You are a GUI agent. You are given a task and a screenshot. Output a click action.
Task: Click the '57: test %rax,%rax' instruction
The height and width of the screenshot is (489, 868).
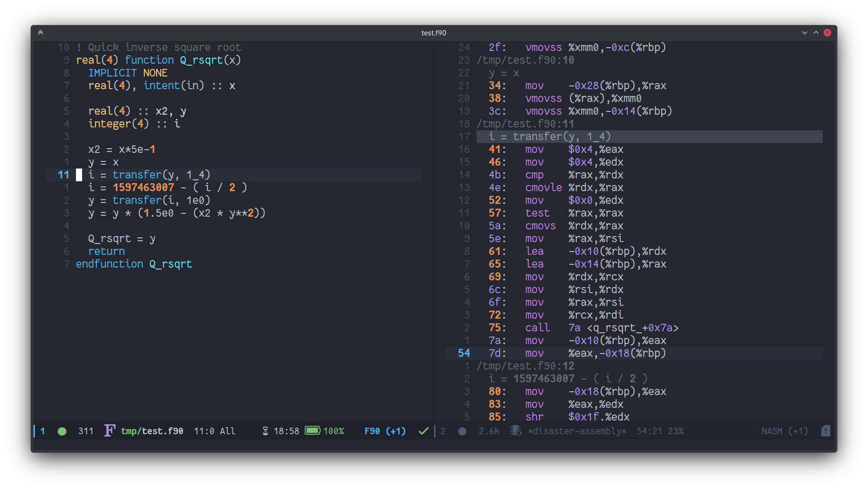pos(556,213)
